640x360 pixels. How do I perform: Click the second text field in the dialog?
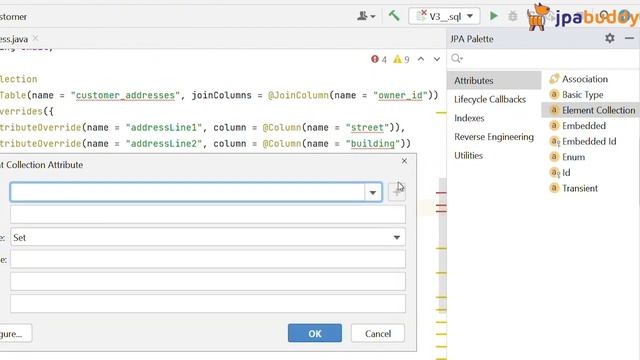pos(208,215)
